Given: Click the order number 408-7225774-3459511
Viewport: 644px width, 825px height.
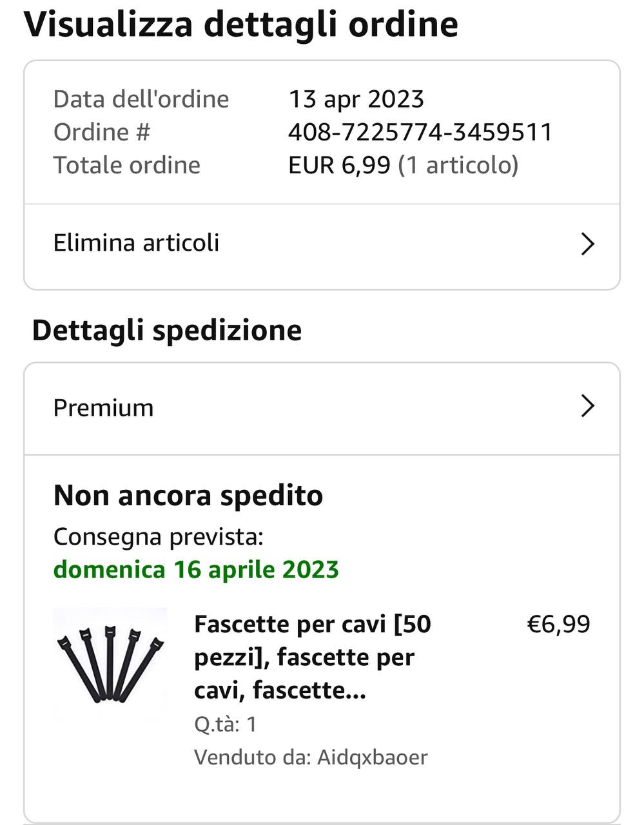Looking at the screenshot, I should [x=420, y=132].
